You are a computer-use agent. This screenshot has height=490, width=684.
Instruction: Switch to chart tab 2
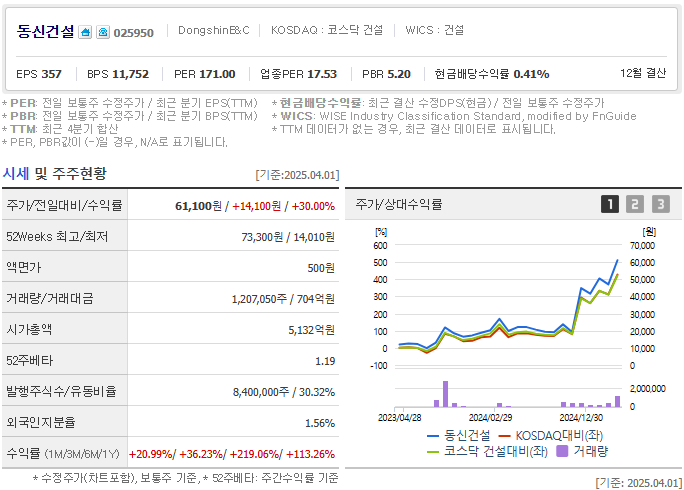click(635, 204)
